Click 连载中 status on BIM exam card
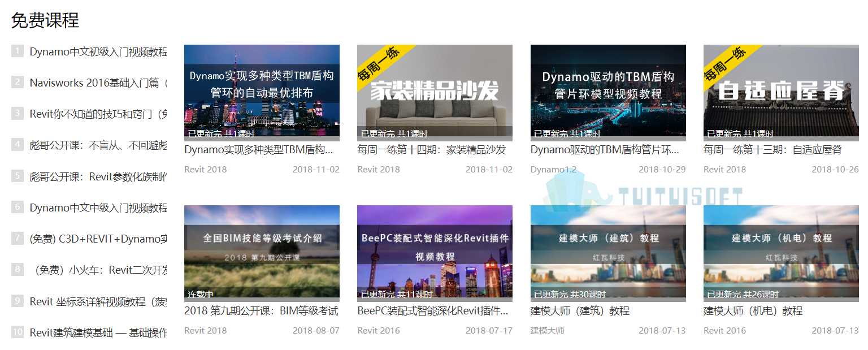This screenshot has height=350, width=868. pyautogui.click(x=200, y=295)
